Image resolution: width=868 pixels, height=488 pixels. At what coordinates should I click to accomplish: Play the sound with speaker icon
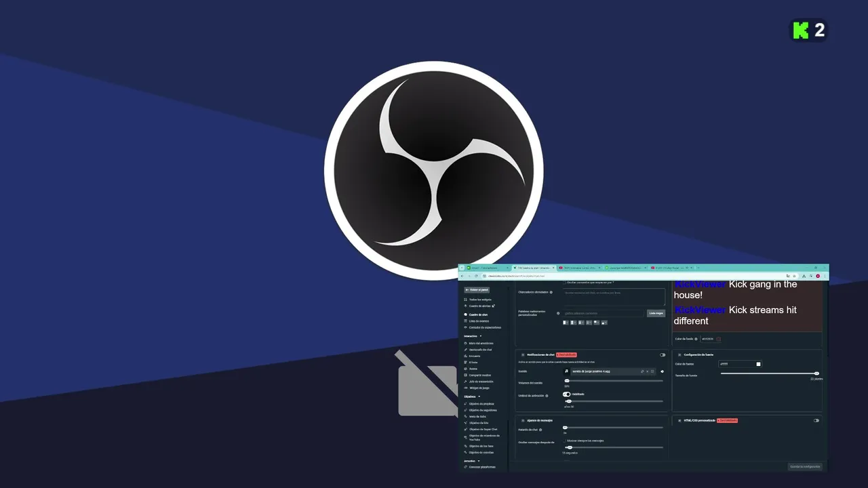click(x=663, y=371)
